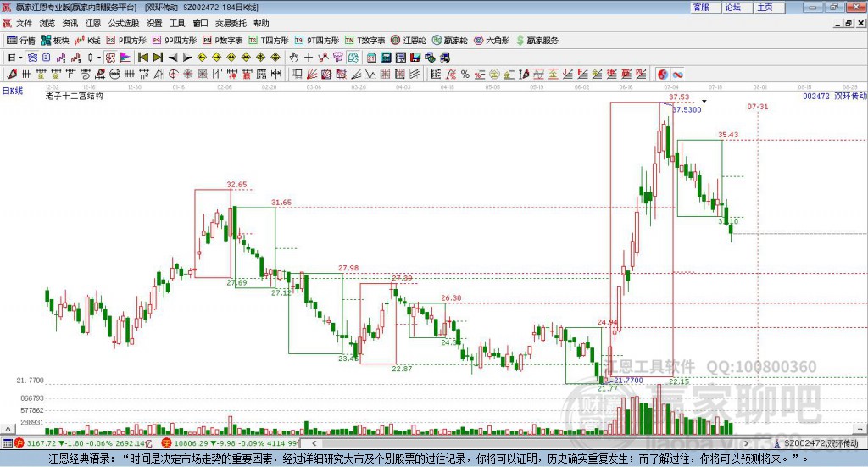Image resolution: width=868 pixels, height=467 pixels.
Task: Open the 浏览 menu
Action: click(x=47, y=23)
